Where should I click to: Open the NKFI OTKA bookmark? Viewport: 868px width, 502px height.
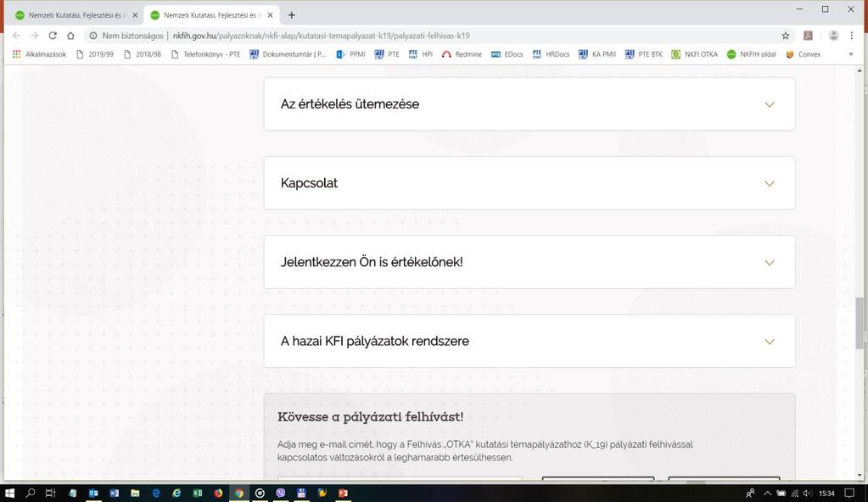(x=695, y=54)
